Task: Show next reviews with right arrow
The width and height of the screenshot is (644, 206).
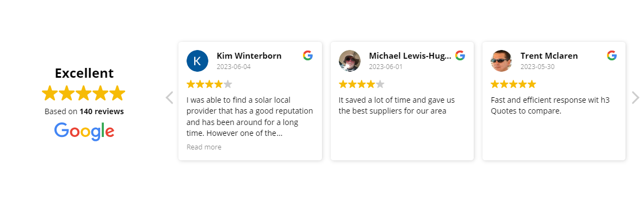Action: click(635, 98)
